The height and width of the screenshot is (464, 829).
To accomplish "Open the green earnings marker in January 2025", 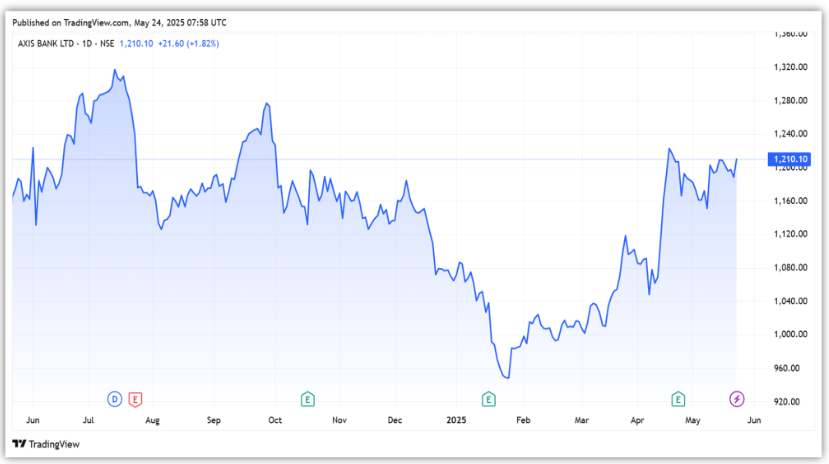I will tap(489, 399).
